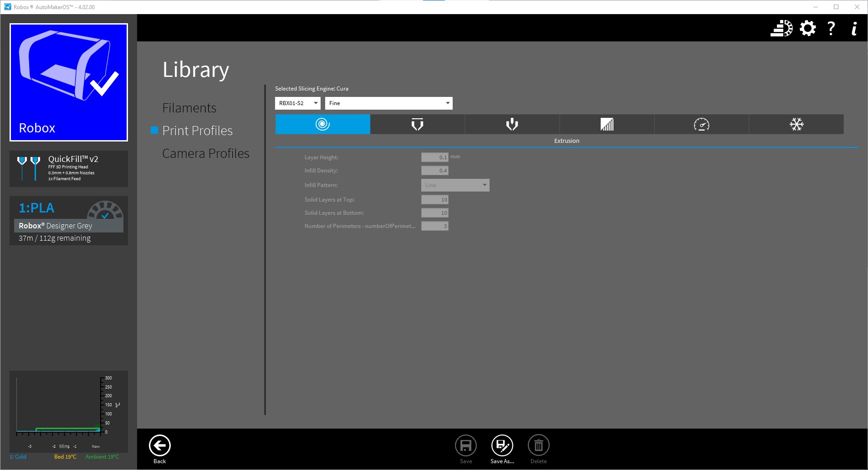Go to Camera Profiles section
The height and width of the screenshot is (470, 868).
coord(205,153)
